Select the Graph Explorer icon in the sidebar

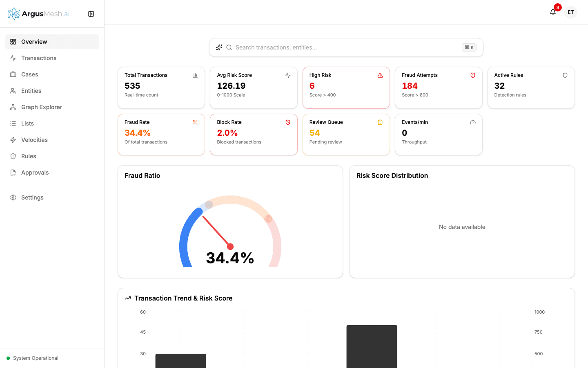(13, 107)
